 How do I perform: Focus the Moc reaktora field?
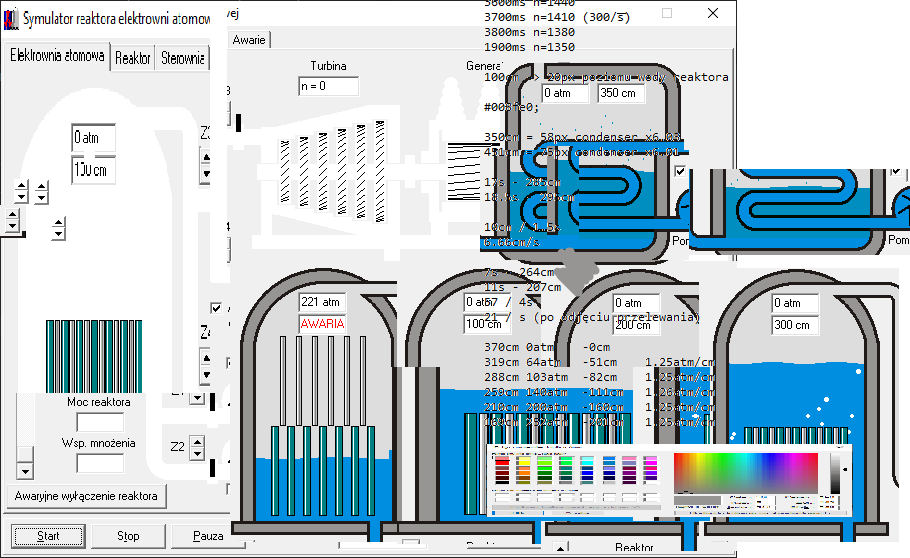(x=100, y=422)
